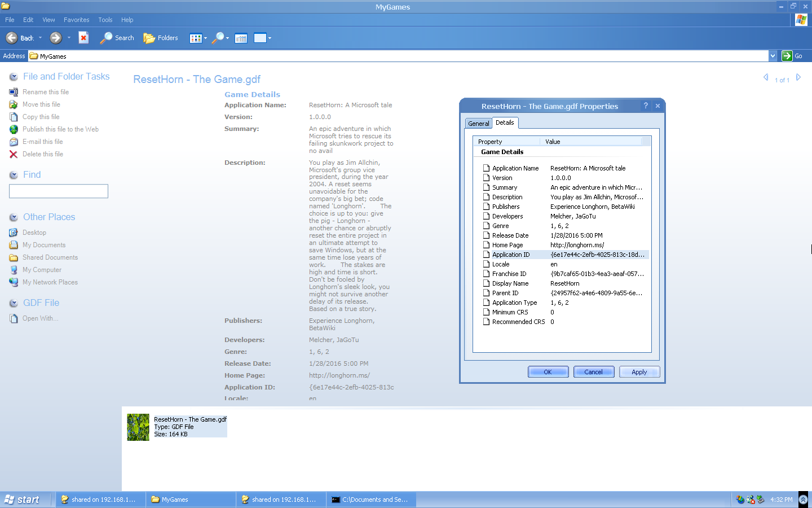Click the Go button next to address bar
The image size is (812, 508).
point(792,56)
